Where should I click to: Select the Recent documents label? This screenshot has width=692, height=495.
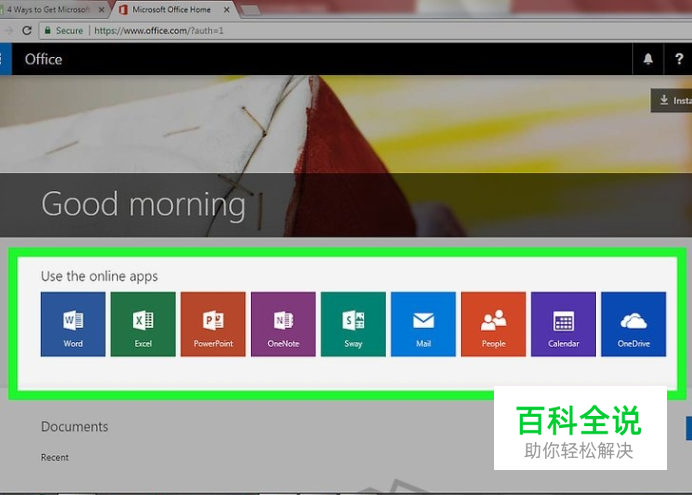click(55, 458)
